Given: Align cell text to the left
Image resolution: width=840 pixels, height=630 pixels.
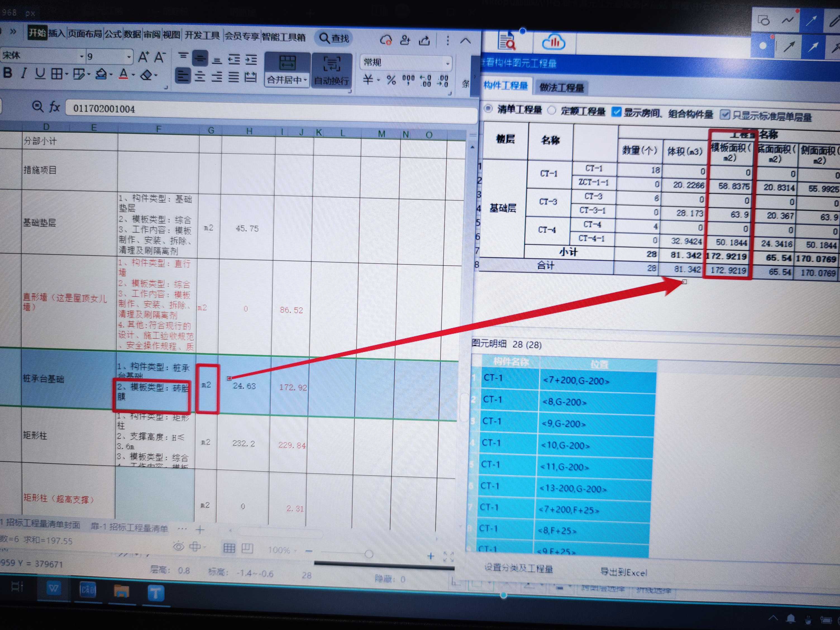Looking at the screenshot, I should (x=183, y=76).
